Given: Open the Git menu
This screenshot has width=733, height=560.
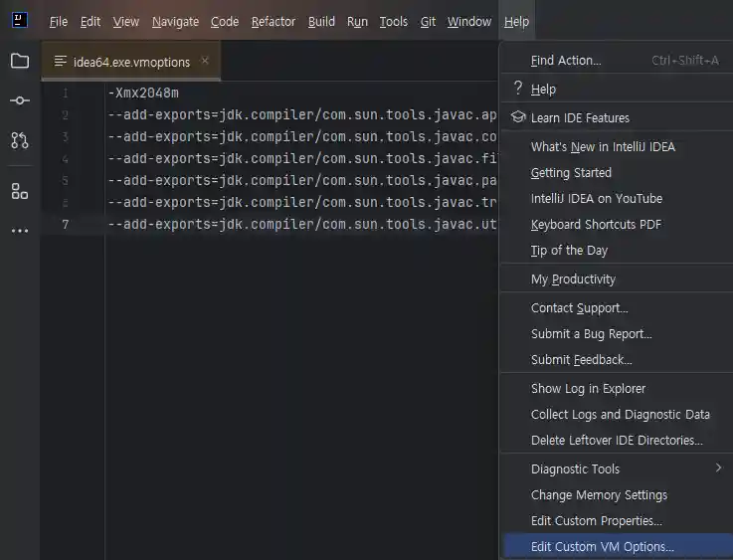Looking at the screenshot, I should pos(428,22).
